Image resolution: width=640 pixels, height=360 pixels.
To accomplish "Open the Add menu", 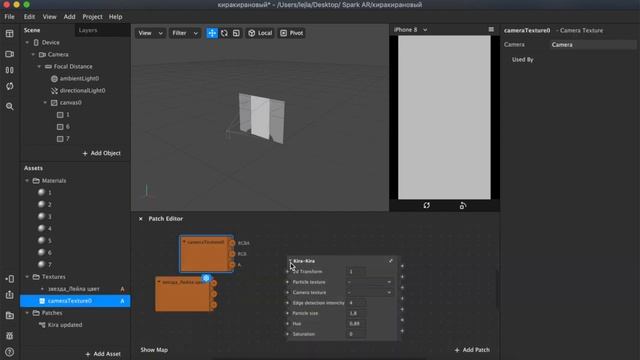I will (x=69, y=17).
